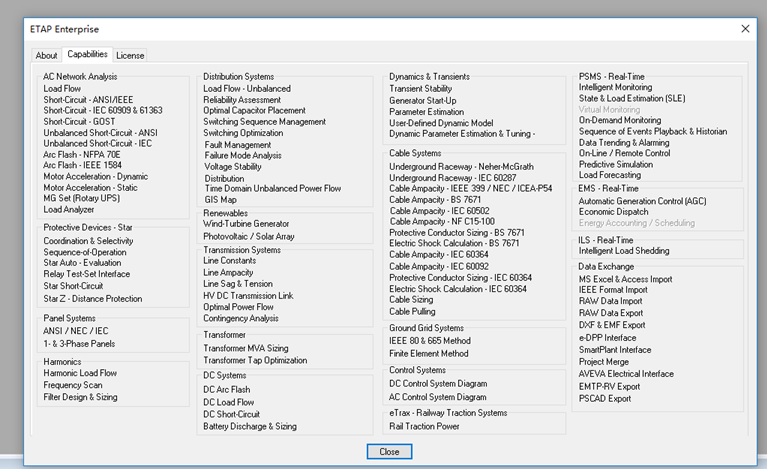The image size is (768, 472).
Task: Click 'Finite Element Method'
Action: 429,354
